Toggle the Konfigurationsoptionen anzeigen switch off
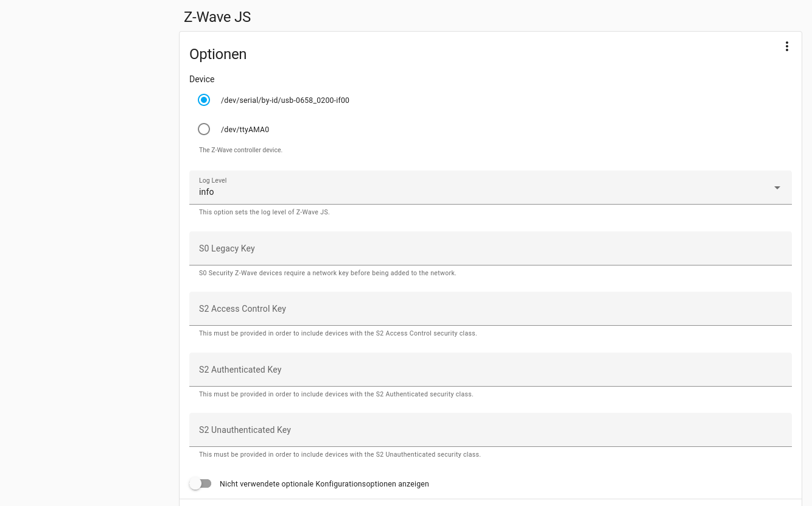The image size is (812, 506). [200, 483]
